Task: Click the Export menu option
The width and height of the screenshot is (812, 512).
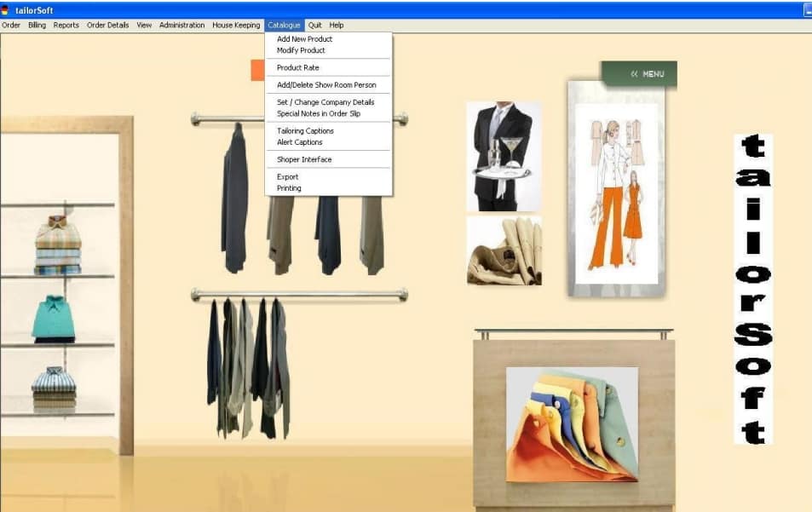Action: 287,177
